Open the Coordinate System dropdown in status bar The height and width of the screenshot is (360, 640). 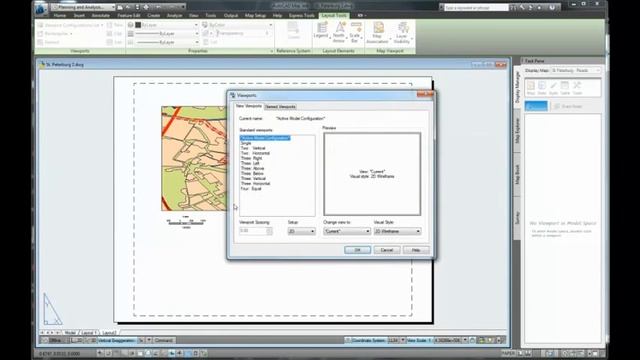(x=402, y=340)
